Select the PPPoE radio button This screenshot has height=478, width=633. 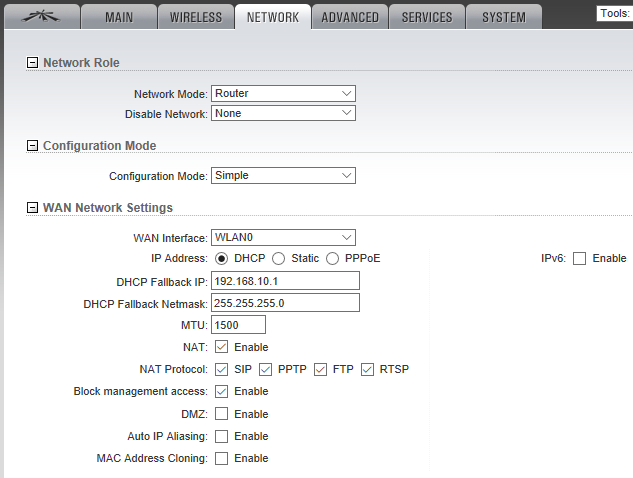(332, 258)
